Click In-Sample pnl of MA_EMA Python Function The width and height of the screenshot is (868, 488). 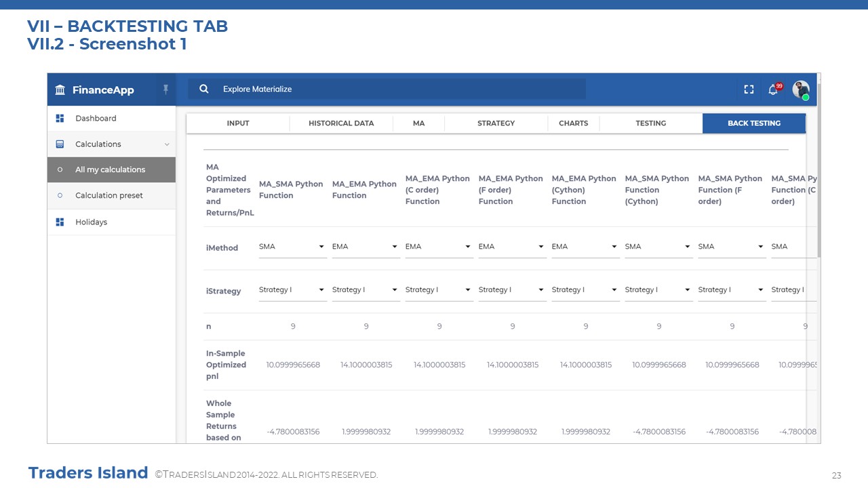coord(366,365)
